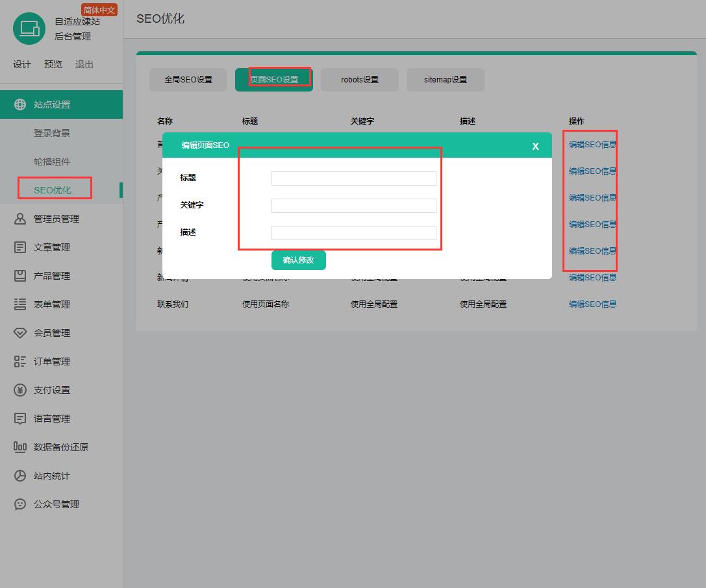The image size is (706, 588).
Task: Click the 站内统计 pie chart icon
Action: (x=20, y=476)
